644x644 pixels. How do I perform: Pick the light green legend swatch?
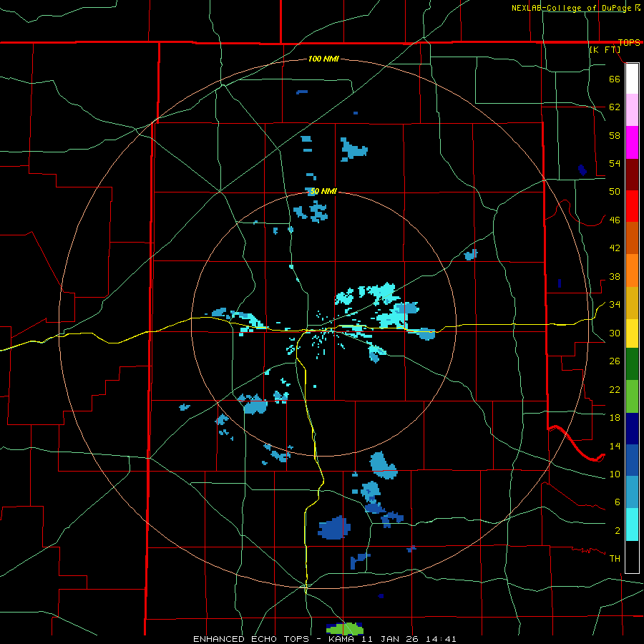(632, 396)
